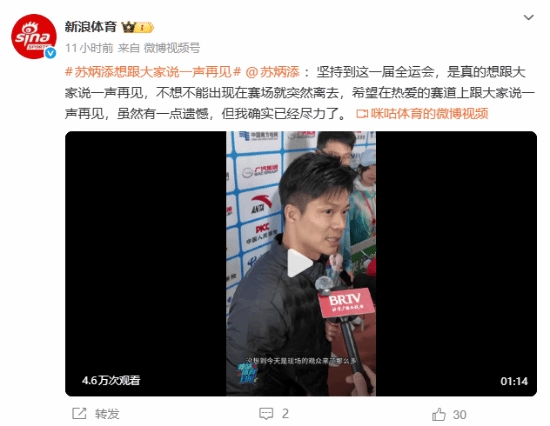Expand the post options chevron menu
Viewport: 550px width, 426px height.
528,17
